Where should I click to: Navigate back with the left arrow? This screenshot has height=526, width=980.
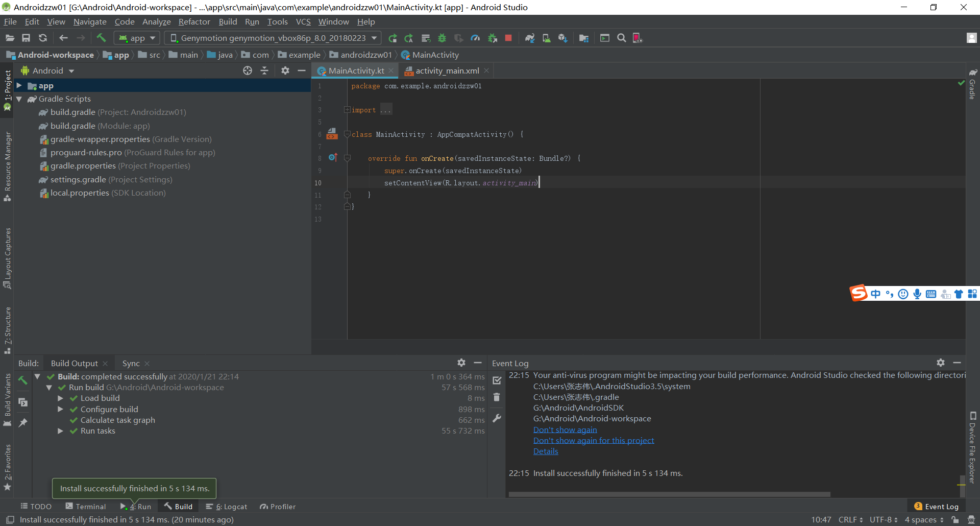63,38
